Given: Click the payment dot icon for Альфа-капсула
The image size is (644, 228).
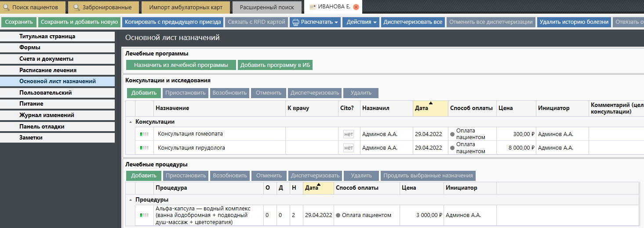Looking at the screenshot, I should pos(338,215).
